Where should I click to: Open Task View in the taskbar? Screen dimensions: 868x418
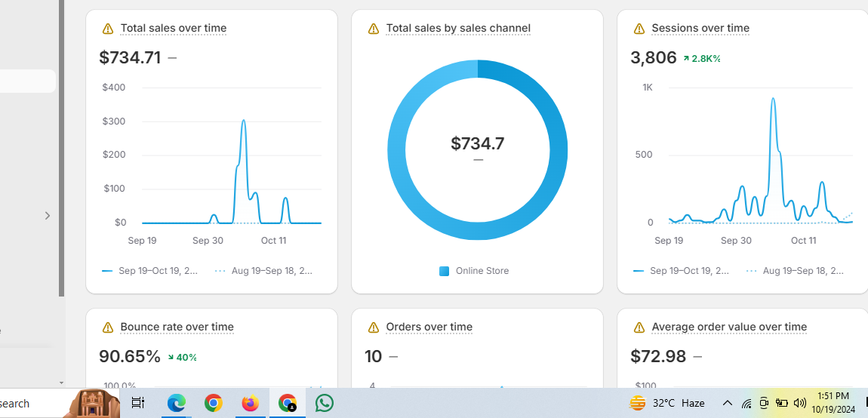pos(138,403)
